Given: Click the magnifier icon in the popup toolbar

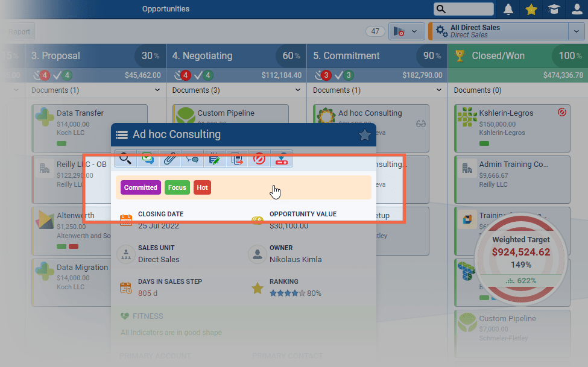Looking at the screenshot, I should click(125, 158).
